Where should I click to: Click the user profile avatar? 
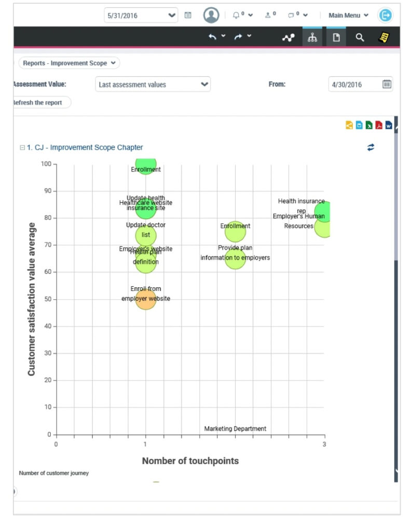(x=211, y=15)
